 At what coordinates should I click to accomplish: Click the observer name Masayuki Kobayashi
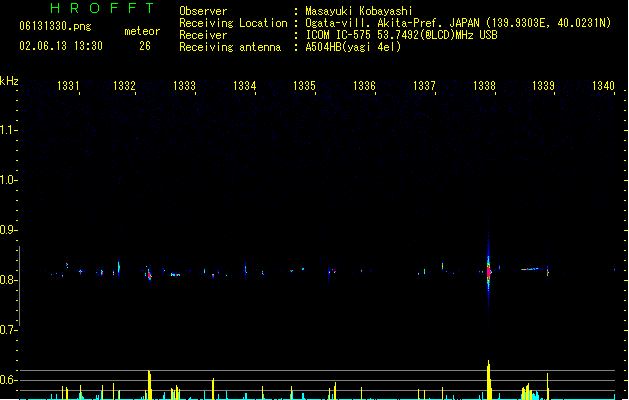(359, 11)
